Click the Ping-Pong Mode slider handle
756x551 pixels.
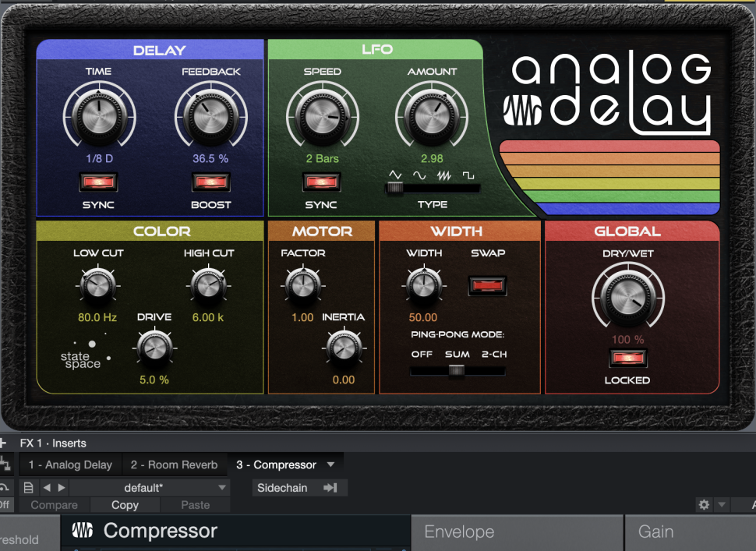click(456, 371)
